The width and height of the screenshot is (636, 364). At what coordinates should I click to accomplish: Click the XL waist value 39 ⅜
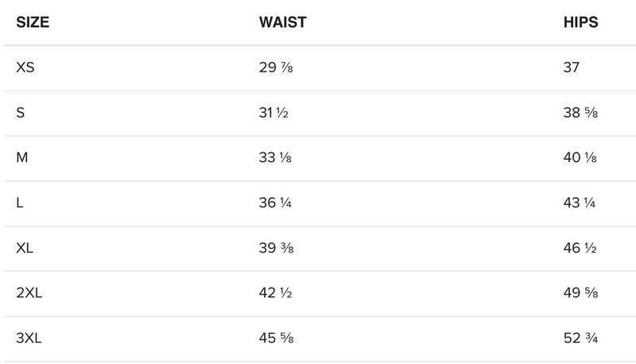coord(277,248)
